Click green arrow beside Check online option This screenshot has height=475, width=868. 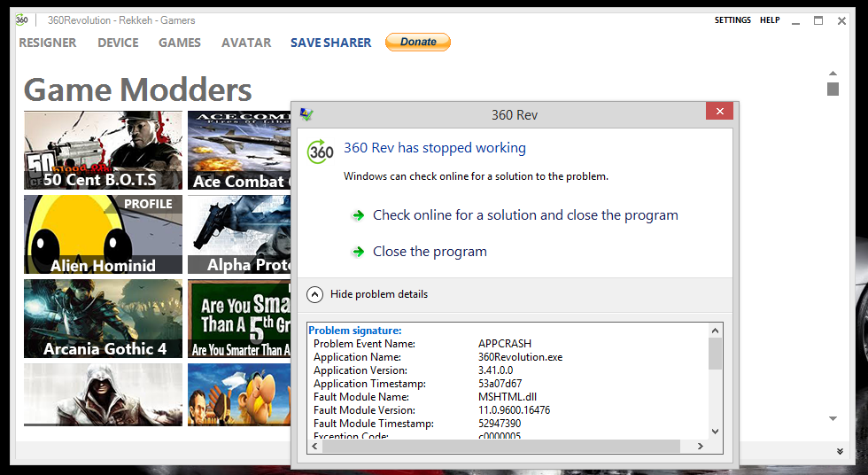coord(358,215)
